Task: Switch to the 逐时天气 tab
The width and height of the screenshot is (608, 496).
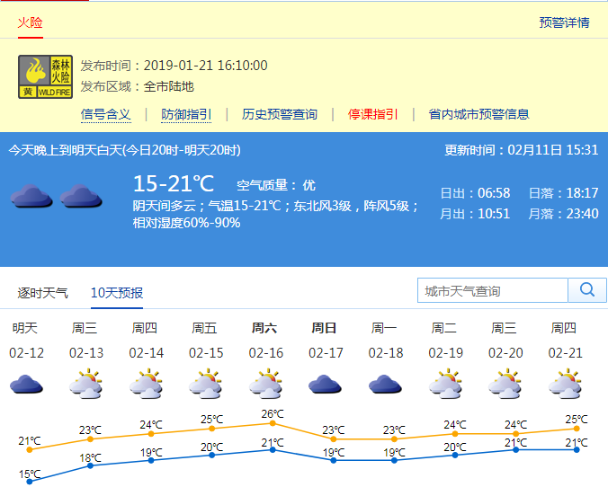Action: (43, 293)
